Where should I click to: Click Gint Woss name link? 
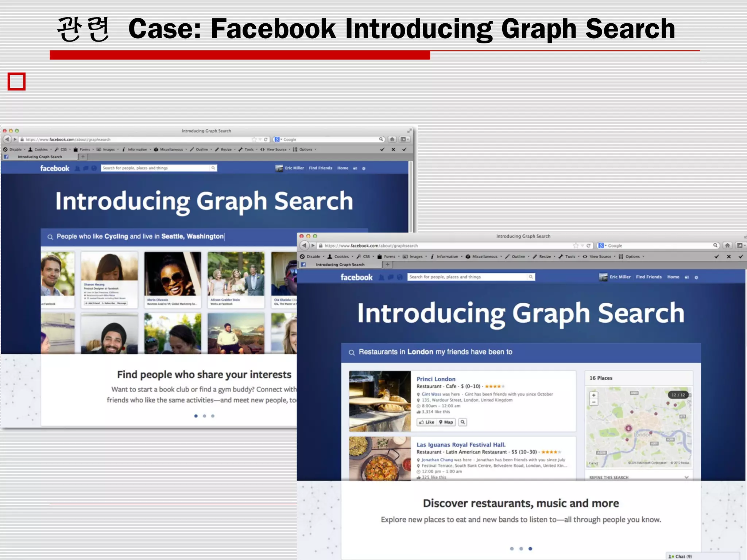(x=431, y=394)
